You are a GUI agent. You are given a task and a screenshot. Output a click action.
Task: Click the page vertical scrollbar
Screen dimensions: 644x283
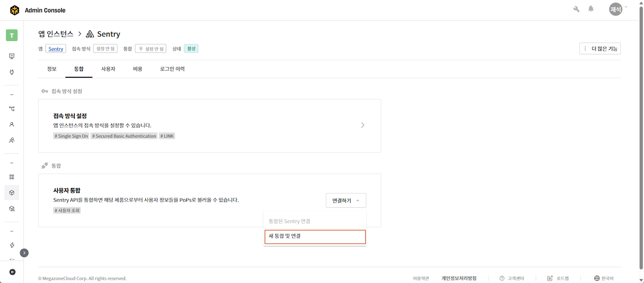coord(641,138)
